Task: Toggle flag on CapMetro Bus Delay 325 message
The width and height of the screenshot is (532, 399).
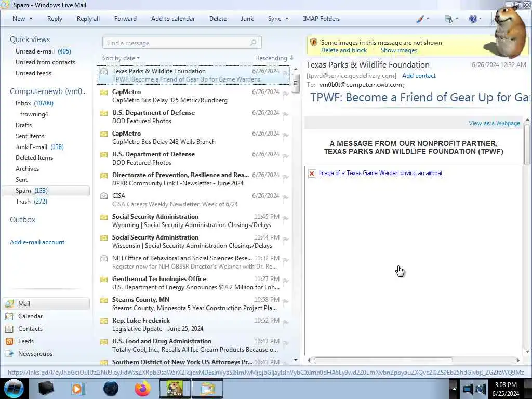Action: pyautogui.click(x=285, y=94)
